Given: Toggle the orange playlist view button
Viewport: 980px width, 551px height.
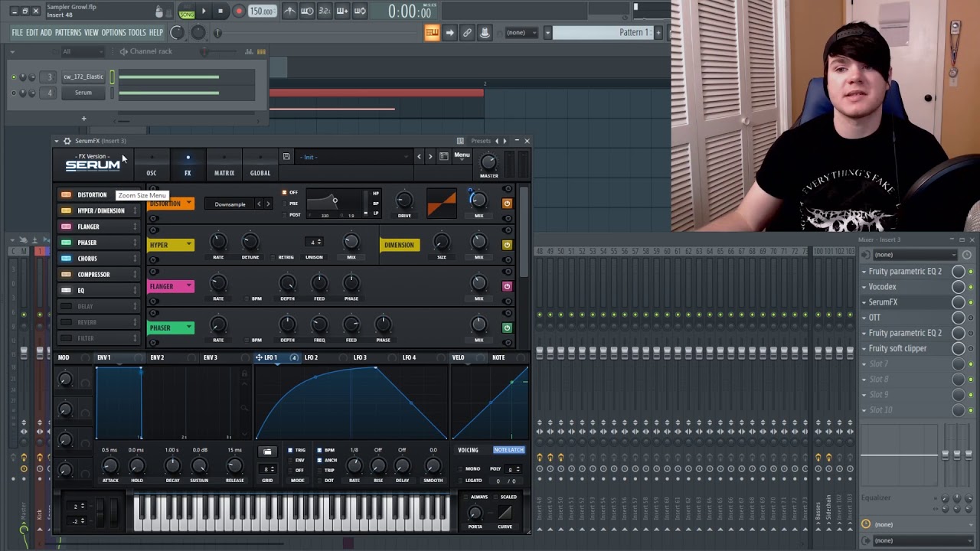Looking at the screenshot, I should point(432,32).
